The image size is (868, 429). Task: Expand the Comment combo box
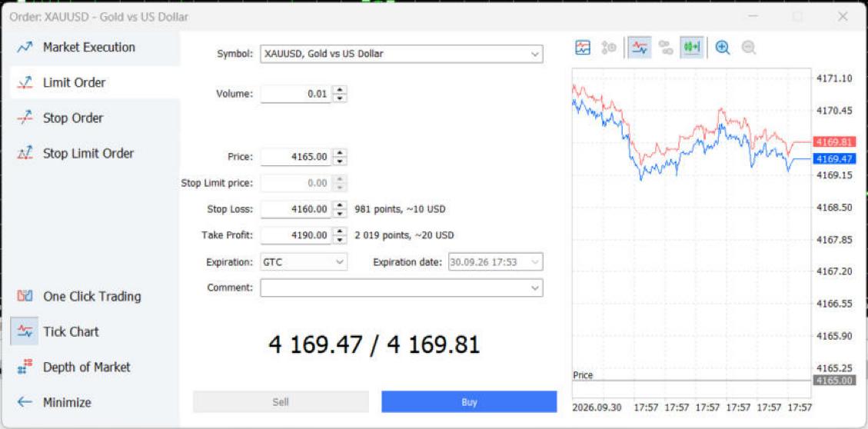coord(534,288)
